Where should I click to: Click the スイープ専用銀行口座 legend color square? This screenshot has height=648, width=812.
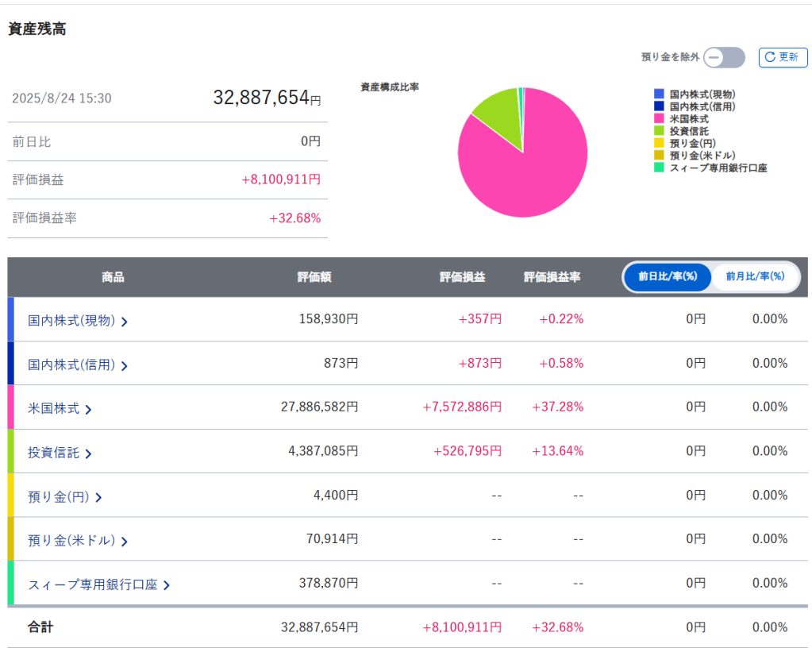[659, 168]
